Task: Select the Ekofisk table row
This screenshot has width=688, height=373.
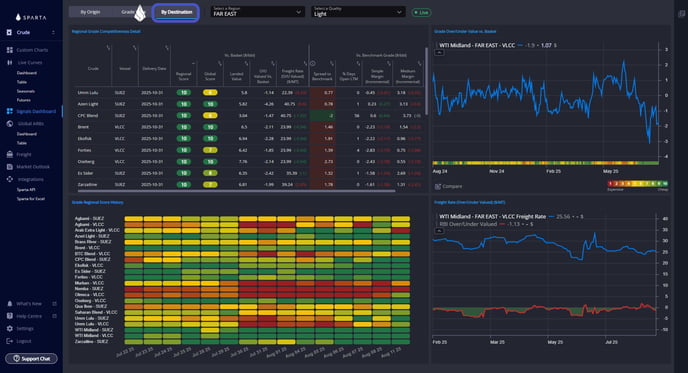Action: coord(248,138)
